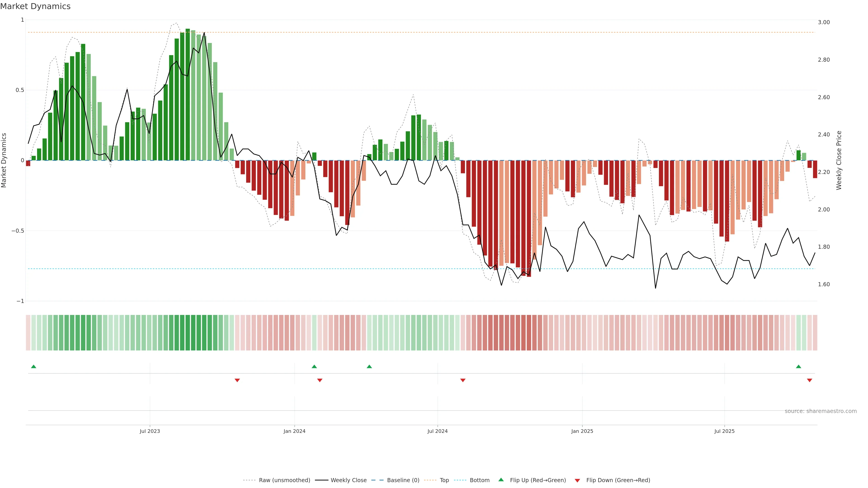Click the first green Flip Up triangle marker
Image resolution: width=868 pixels, height=488 pixels.
[x=33, y=366]
